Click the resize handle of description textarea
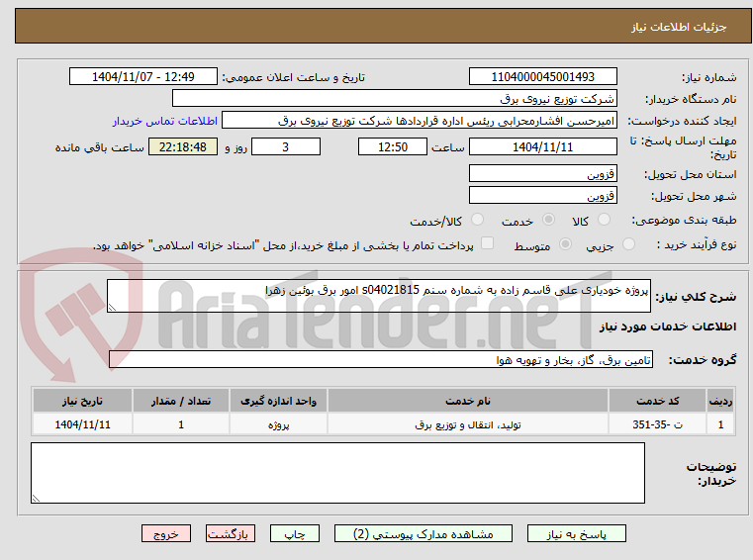The width and height of the screenshot is (753, 560). (x=112, y=308)
